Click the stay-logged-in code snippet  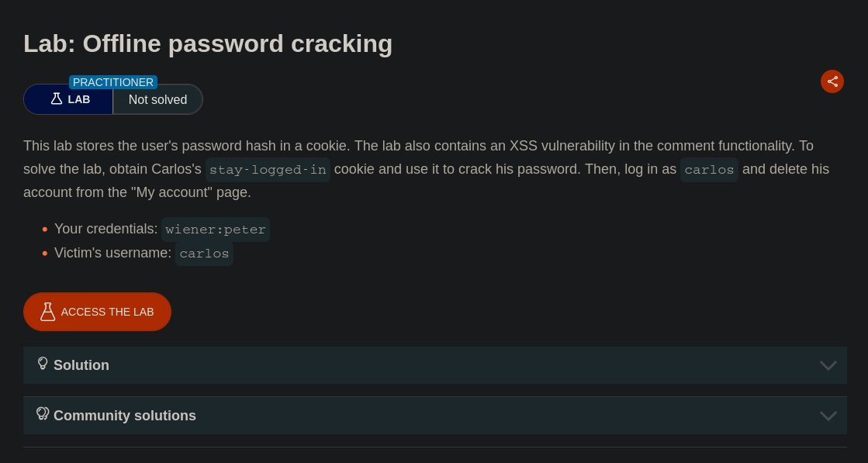coord(268,170)
